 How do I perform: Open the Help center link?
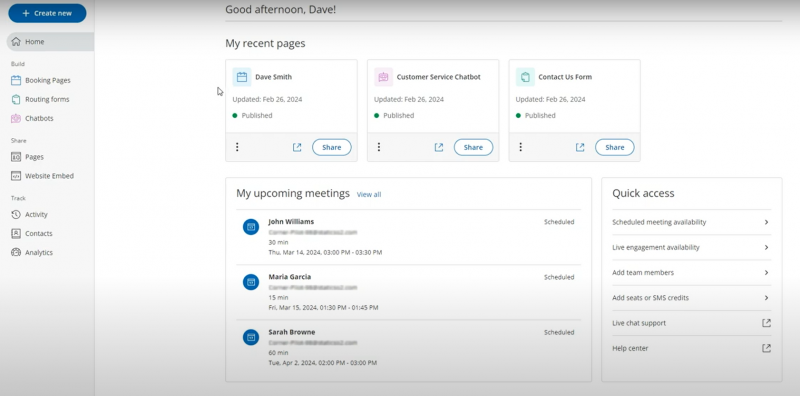pos(630,349)
